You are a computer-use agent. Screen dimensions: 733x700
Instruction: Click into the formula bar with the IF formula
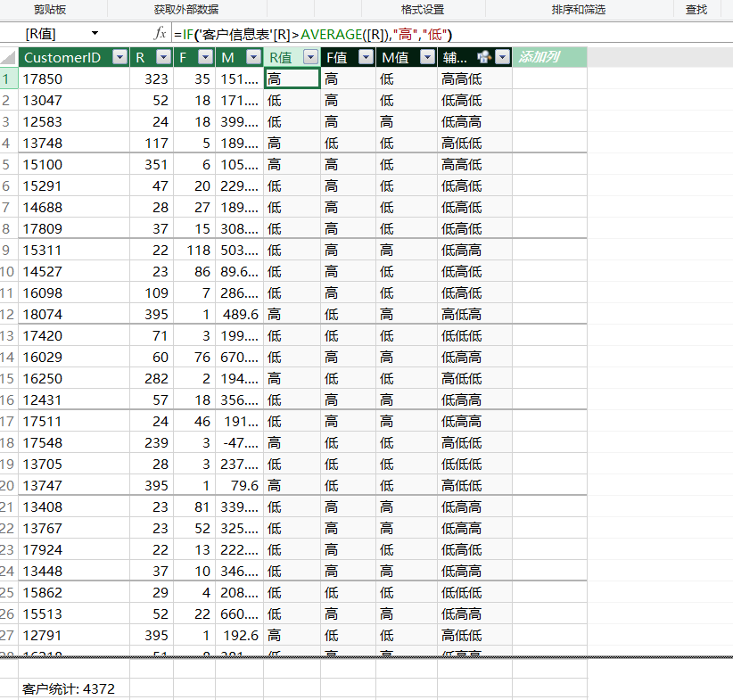tap(451, 34)
